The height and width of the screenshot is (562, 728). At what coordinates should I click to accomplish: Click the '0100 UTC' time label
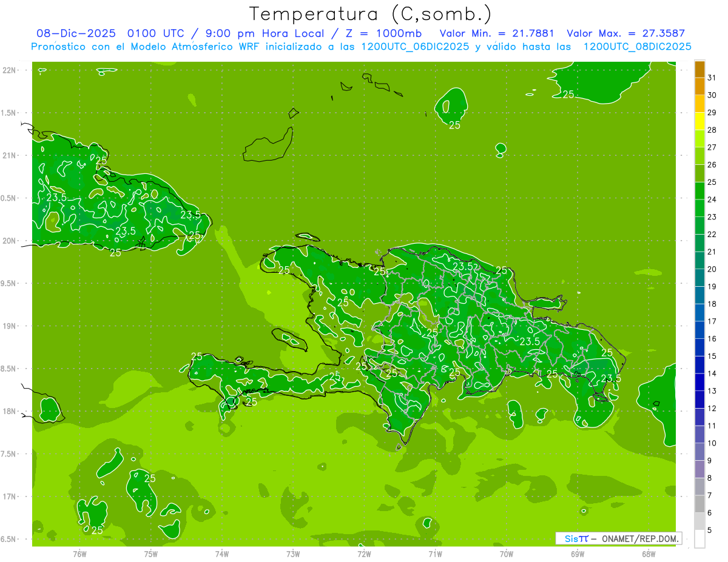point(155,33)
